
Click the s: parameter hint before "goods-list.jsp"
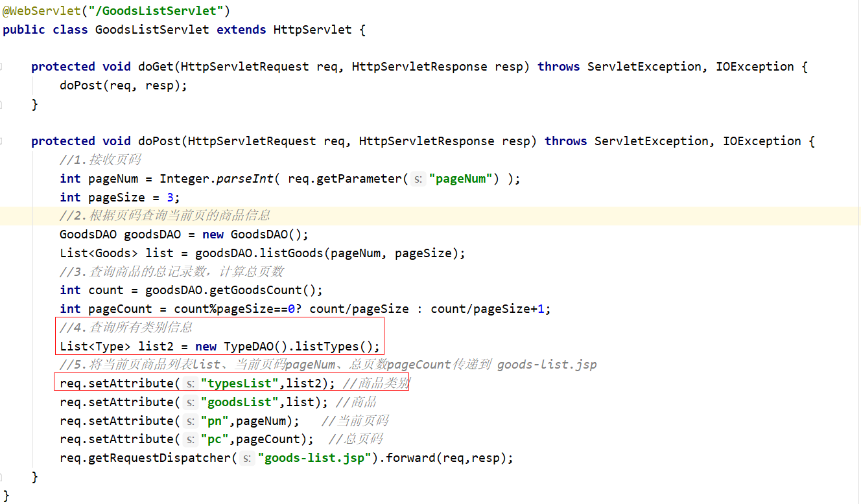pos(247,459)
